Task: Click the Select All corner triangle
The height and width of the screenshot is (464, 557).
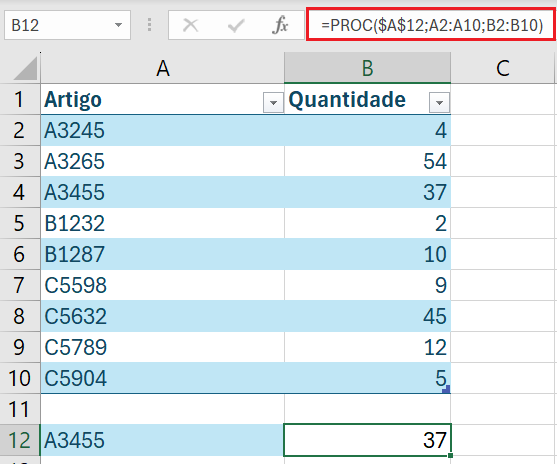Action: [25, 68]
